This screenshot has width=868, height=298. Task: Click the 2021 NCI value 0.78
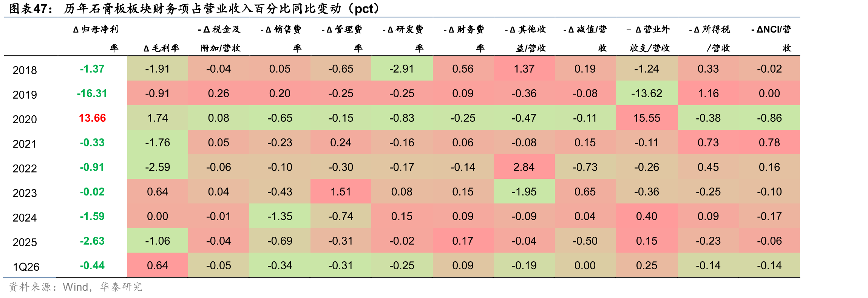(769, 142)
